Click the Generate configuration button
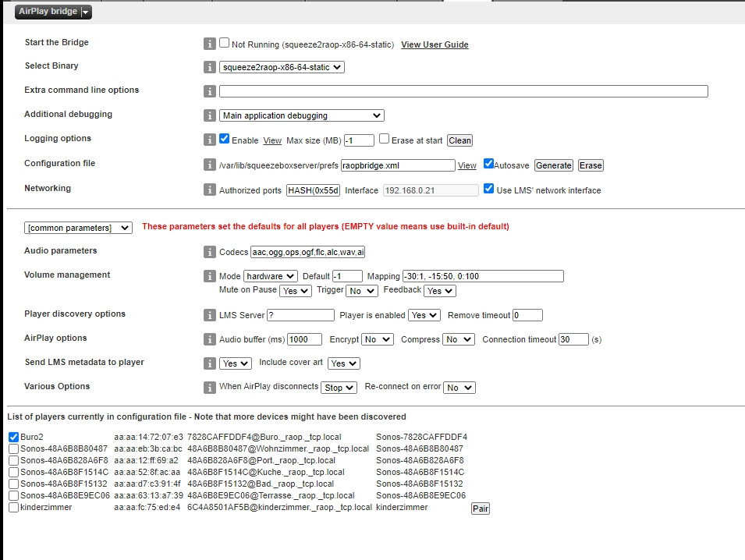This screenshot has width=745, height=560. click(554, 165)
